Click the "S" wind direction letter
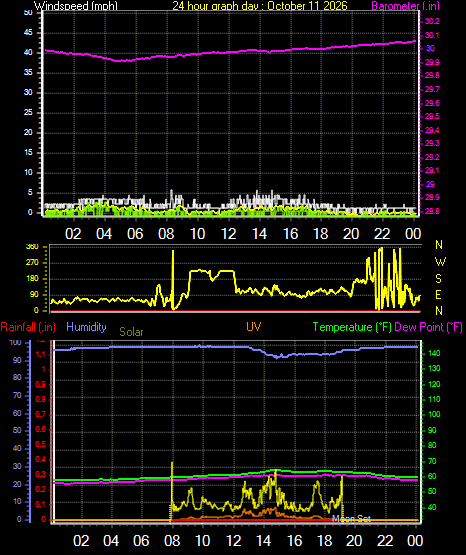This screenshot has height=555, width=466. pyautogui.click(x=438, y=279)
